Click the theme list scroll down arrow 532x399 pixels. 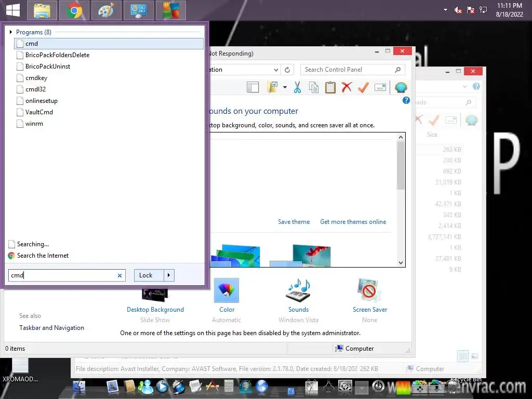(x=401, y=262)
